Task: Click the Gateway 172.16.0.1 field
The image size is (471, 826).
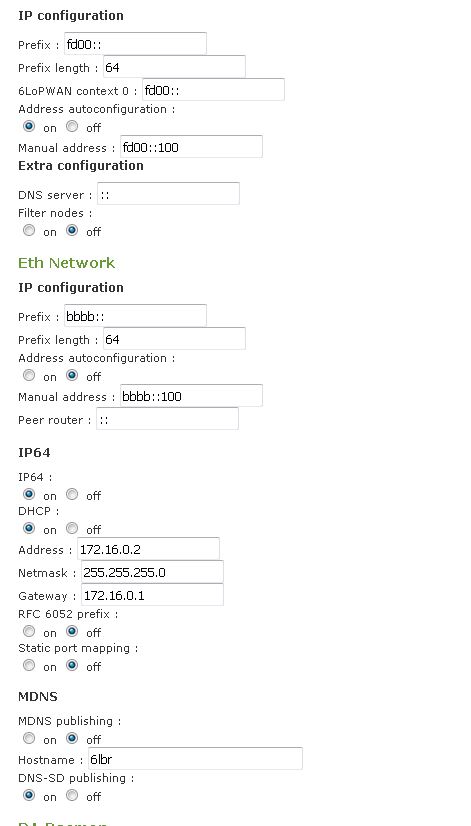Action: coord(152,595)
